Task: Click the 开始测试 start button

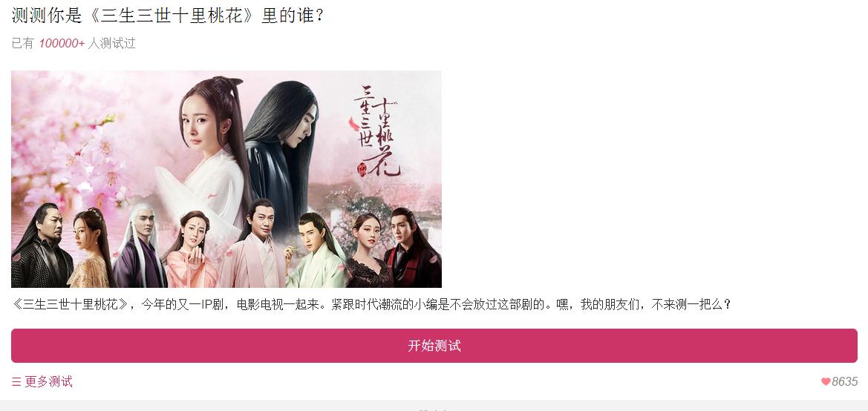Action: point(434,346)
